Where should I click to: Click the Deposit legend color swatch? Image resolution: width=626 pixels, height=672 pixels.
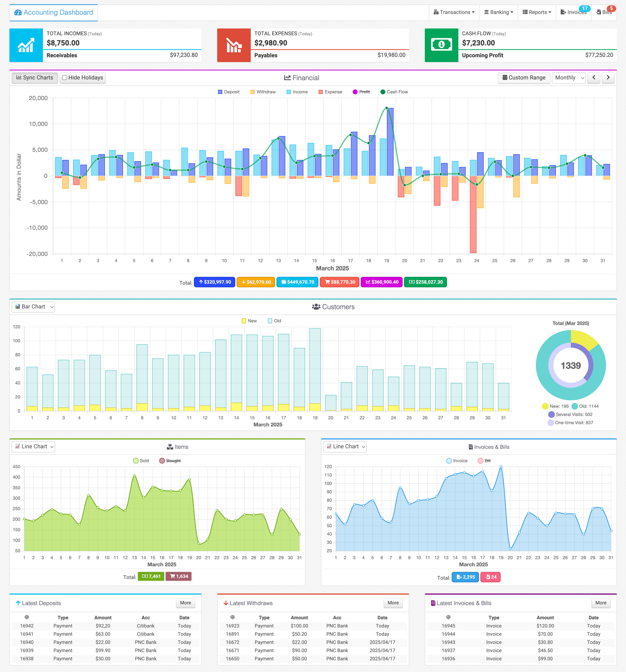[220, 92]
